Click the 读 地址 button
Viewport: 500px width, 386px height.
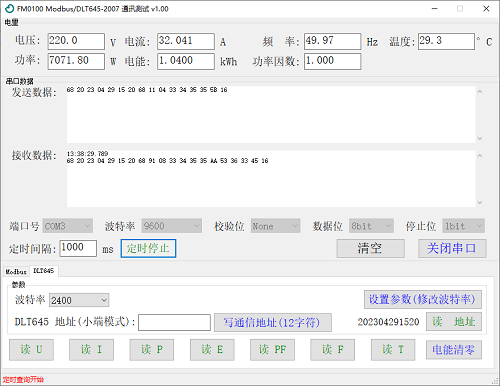pyautogui.click(x=454, y=322)
